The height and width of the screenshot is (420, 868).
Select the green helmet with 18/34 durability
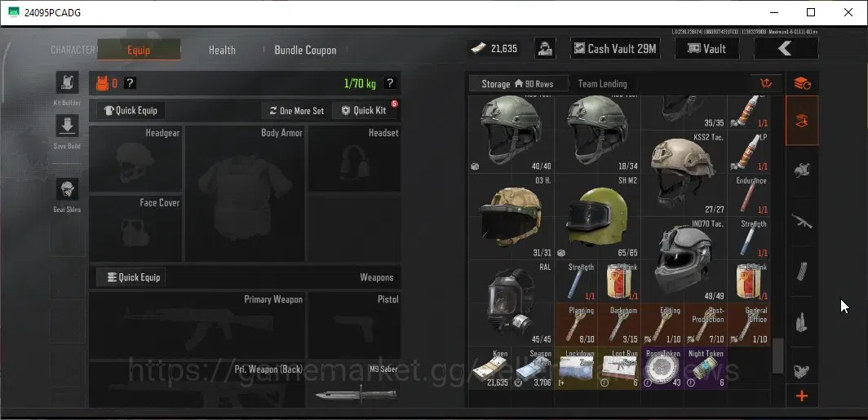click(598, 134)
